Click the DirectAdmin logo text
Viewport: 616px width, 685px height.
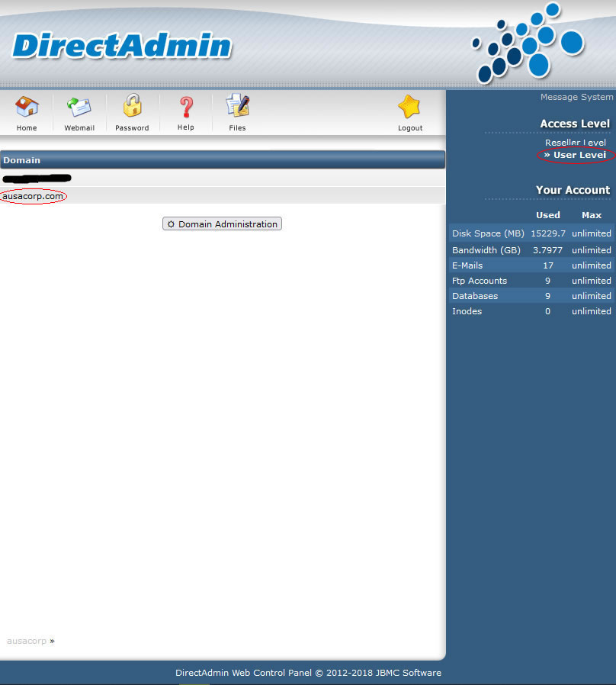(122, 47)
